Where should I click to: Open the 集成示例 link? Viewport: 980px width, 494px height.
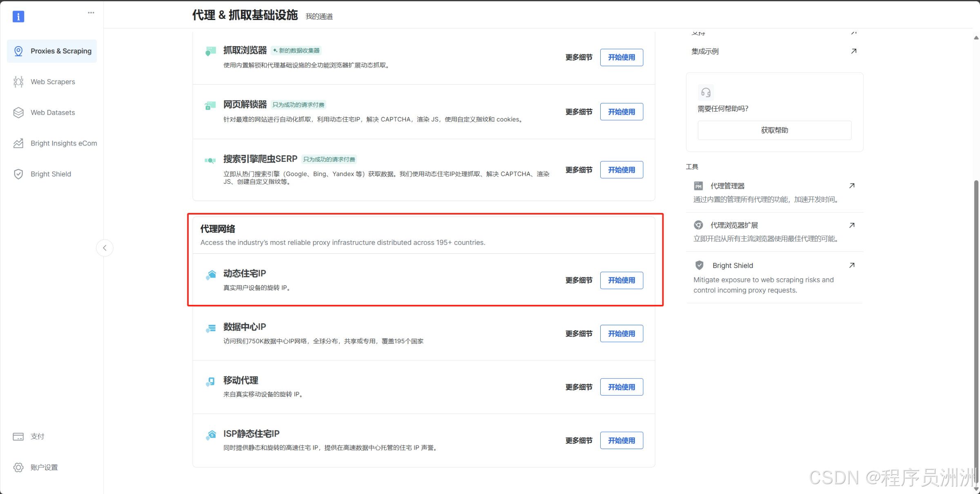(x=705, y=51)
